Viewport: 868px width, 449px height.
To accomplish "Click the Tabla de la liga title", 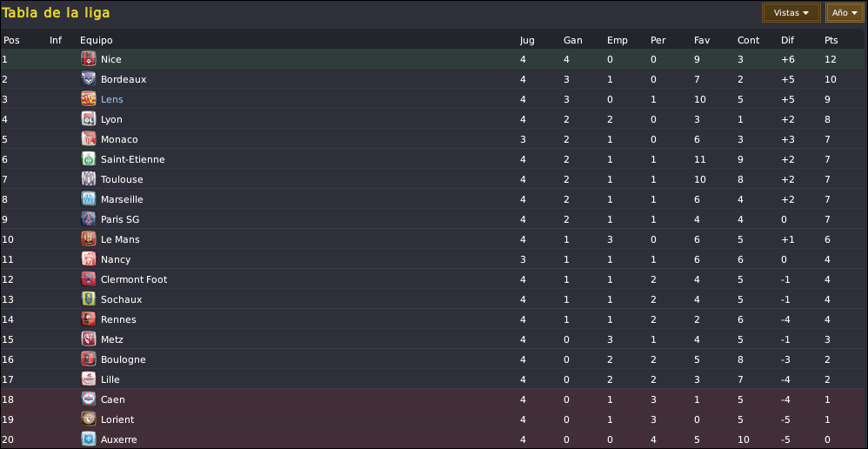I will tap(56, 13).
